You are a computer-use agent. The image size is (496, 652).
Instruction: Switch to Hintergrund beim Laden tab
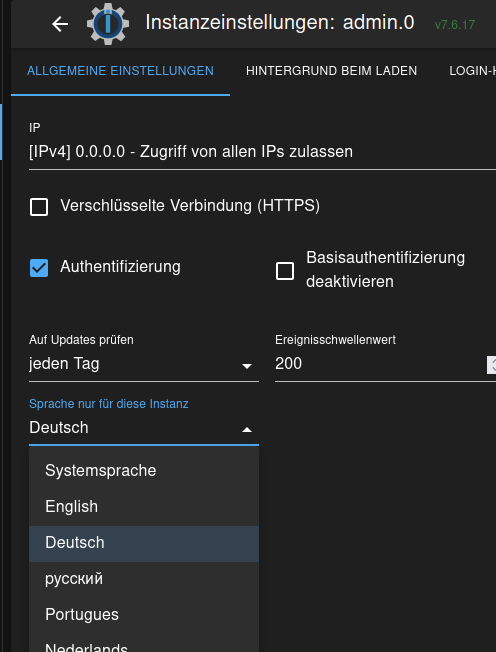coord(331,71)
